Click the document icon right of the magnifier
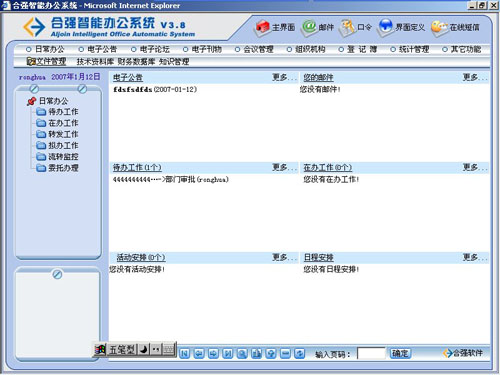The height and width of the screenshot is (375, 500). [256, 353]
